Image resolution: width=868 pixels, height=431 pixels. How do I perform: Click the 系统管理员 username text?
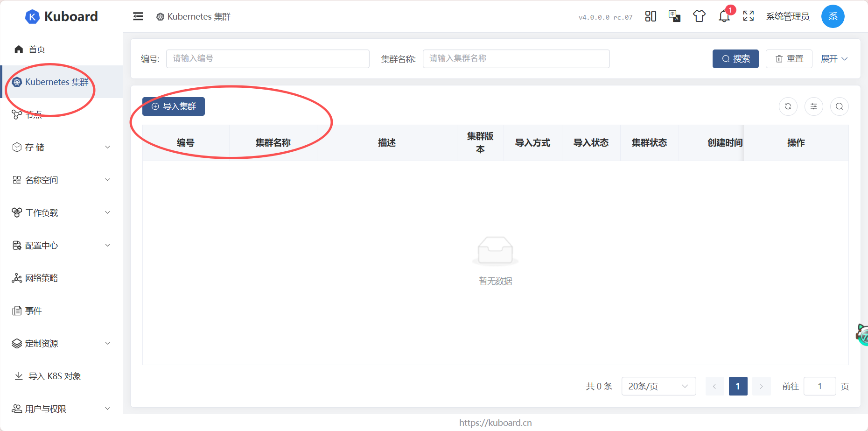pyautogui.click(x=788, y=16)
